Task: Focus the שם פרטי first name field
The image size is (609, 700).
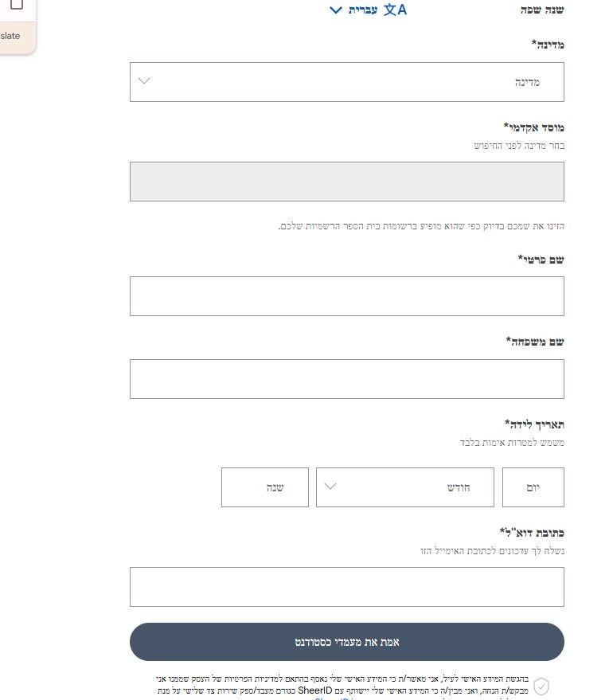Action: [x=346, y=296]
